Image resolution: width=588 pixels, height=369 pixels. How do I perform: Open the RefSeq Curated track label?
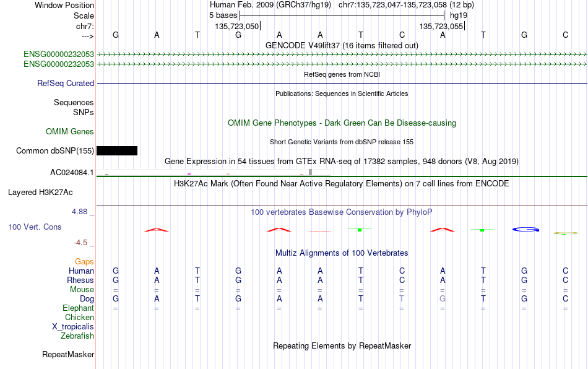pyautogui.click(x=65, y=83)
